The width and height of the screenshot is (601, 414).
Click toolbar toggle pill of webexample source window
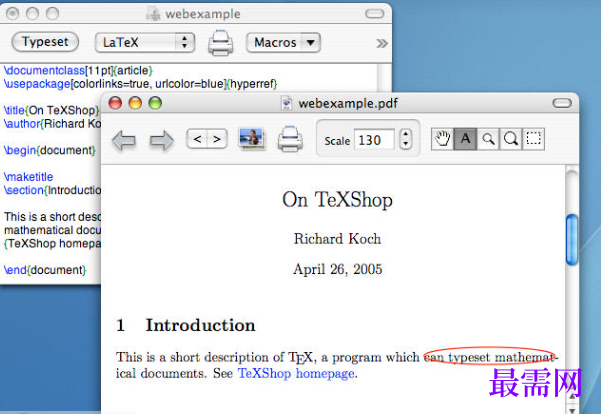[374, 14]
